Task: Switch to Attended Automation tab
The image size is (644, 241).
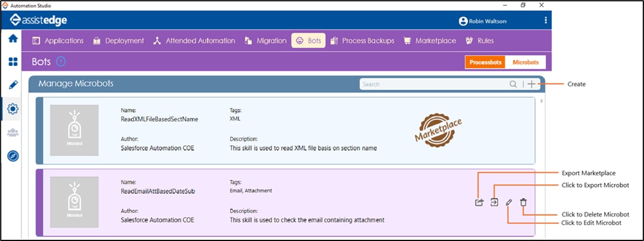Action: pos(194,41)
